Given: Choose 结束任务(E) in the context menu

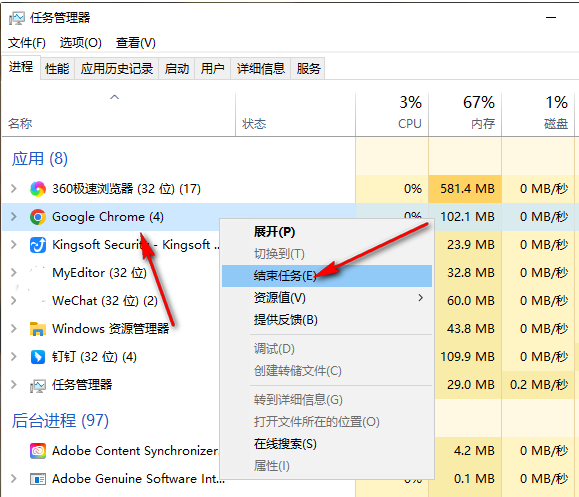Looking at the screenshot, I should pyautogui.click(x=326, y=276).
